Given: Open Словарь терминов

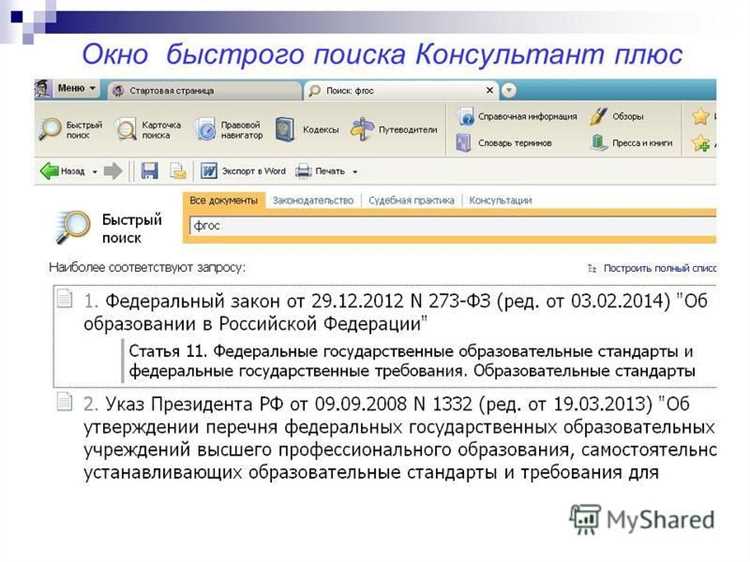Looking at the screenshot, I should pyautogui.click(x=504, y=143).
